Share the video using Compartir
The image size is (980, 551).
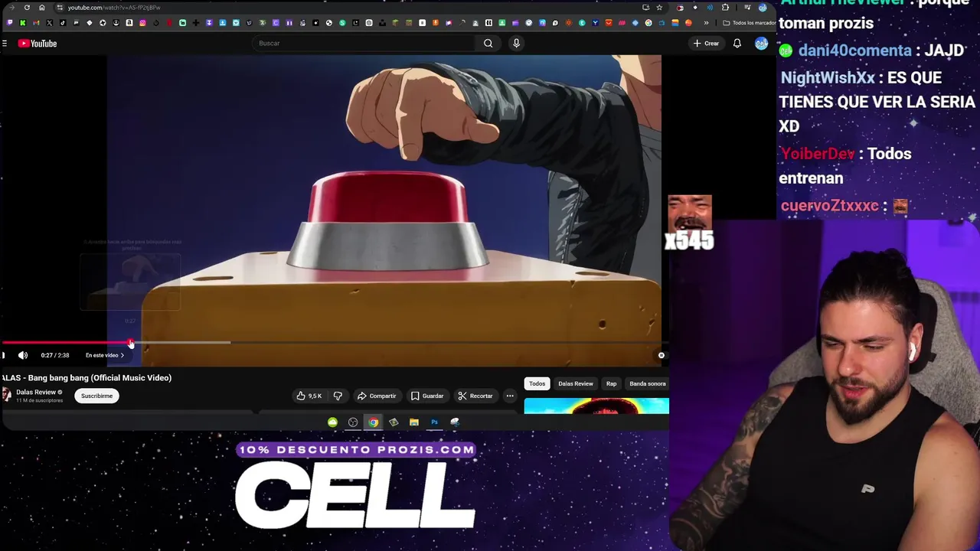(377, 396)
